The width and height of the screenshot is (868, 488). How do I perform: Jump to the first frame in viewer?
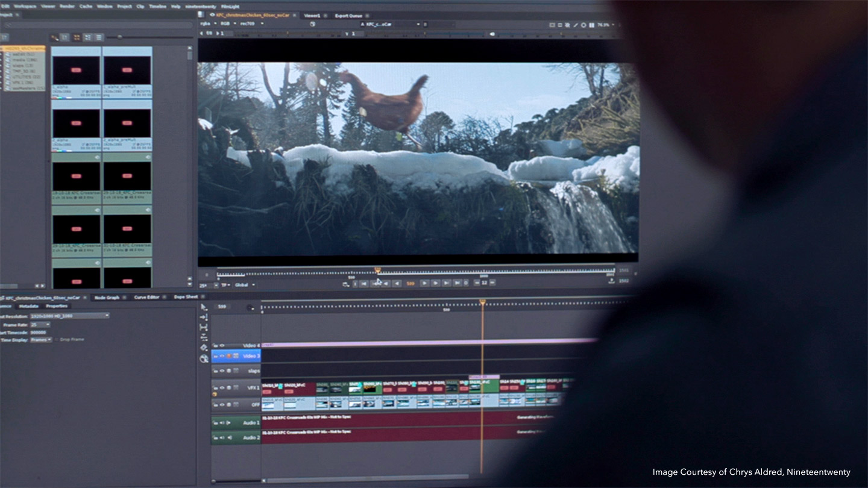click(364, 283)
